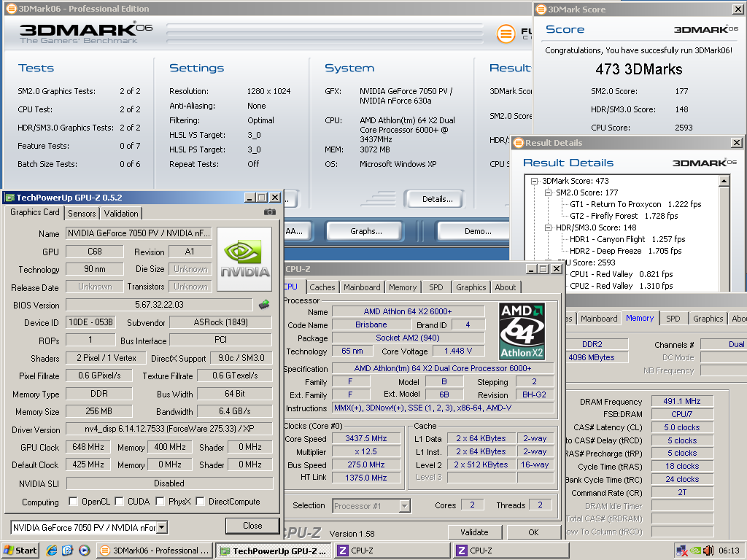Click the Result Details scrollbar up arrow

click(x=724, y=181)
